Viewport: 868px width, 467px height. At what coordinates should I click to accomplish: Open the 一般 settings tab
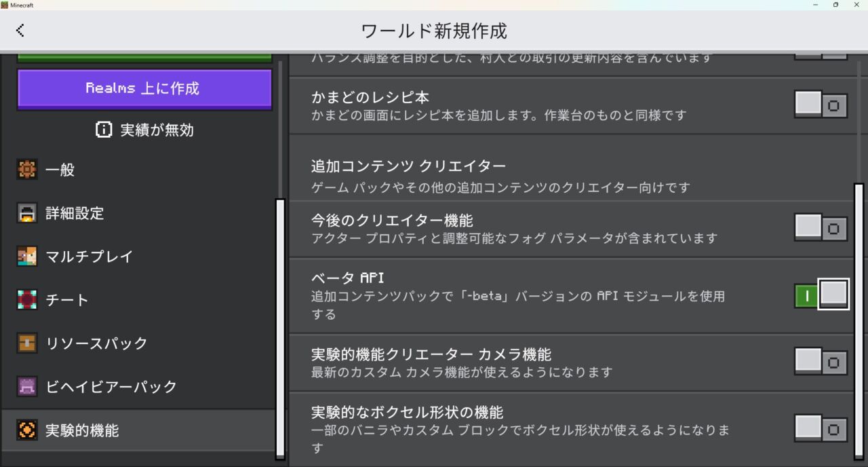pos(60,170)
